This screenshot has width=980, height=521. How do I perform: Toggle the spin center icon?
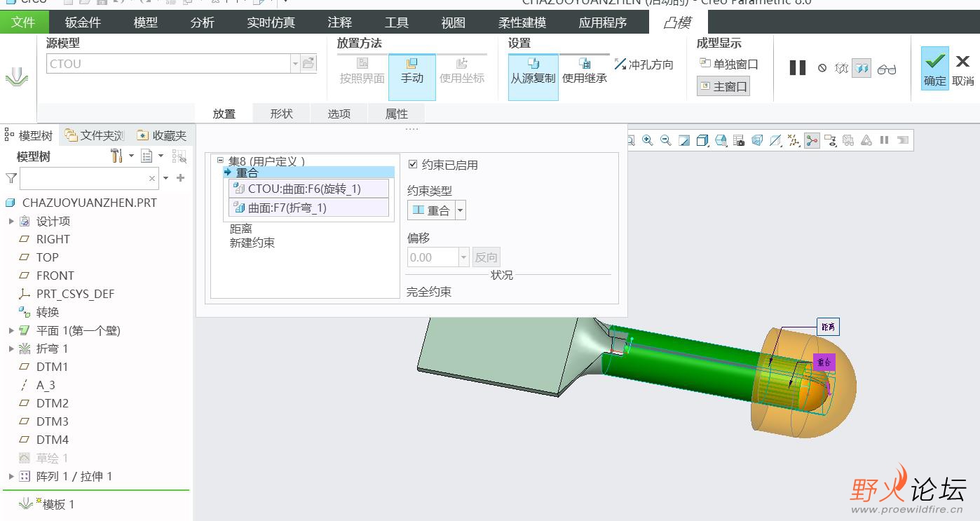pos(812,140)
